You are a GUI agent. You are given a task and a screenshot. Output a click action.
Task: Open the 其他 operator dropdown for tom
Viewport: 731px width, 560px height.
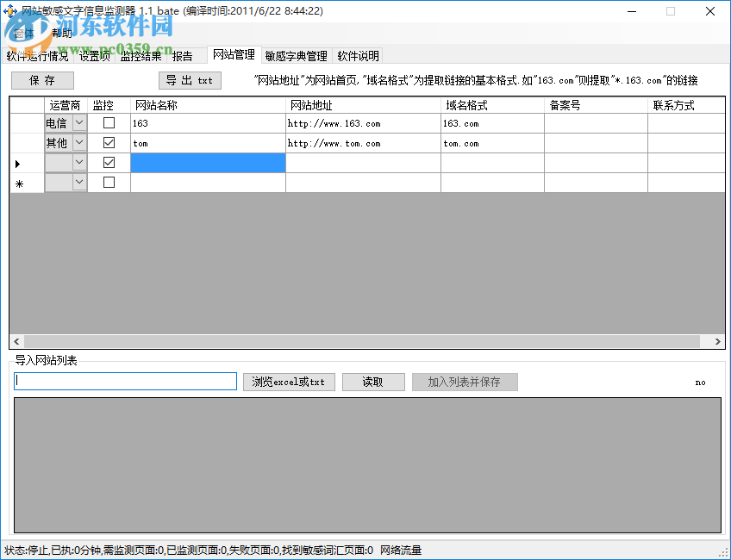[x=78, y=142]
